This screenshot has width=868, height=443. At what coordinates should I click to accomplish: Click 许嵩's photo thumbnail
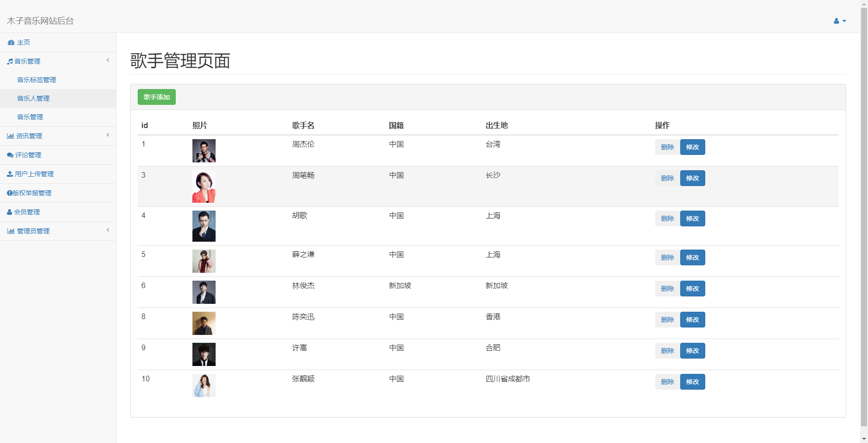tap(204, 354)
